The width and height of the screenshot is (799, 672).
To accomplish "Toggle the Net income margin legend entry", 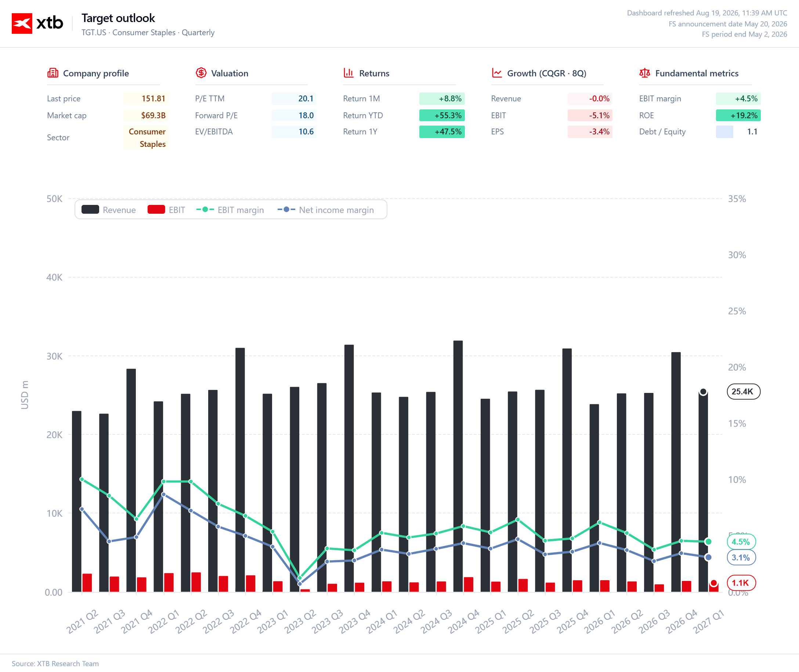I will point(326,210).
